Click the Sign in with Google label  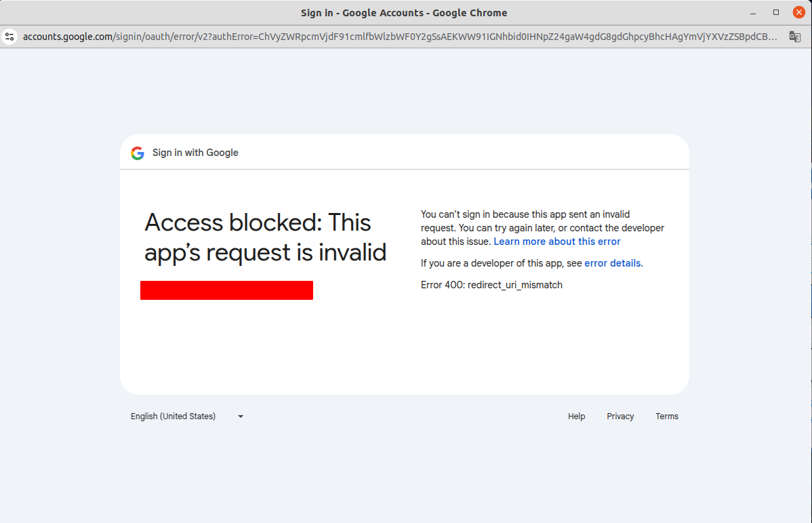[195, 153]
